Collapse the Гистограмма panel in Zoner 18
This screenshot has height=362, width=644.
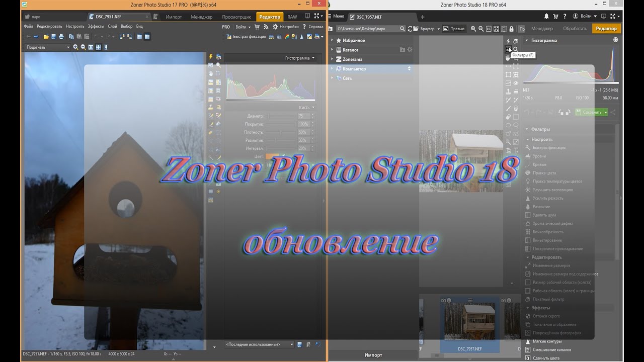(527, 40)
